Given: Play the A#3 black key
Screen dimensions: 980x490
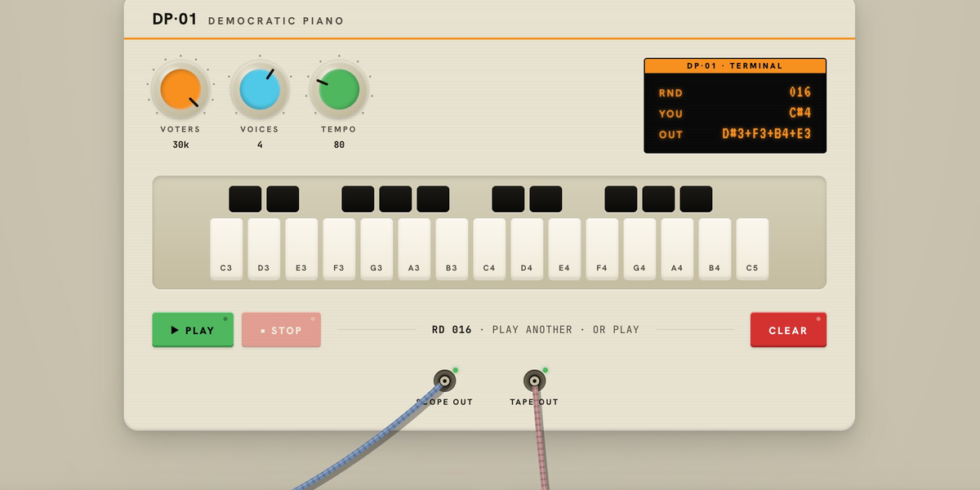Looking at the screenshot, I should 433,199.
